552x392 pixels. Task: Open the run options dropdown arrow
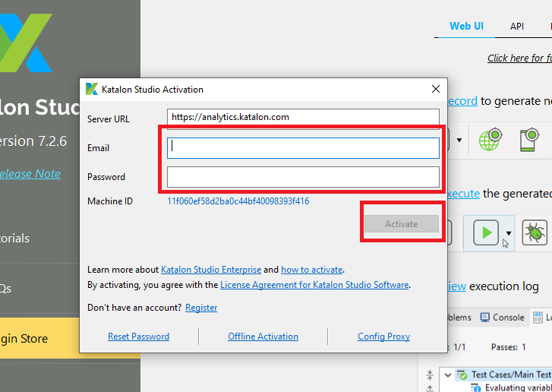click(x=509, y=233)
